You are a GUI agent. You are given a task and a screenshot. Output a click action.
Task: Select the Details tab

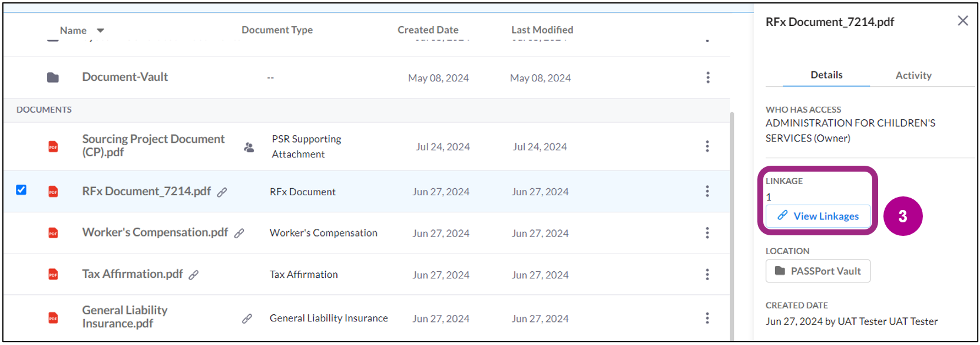[826, 75]
